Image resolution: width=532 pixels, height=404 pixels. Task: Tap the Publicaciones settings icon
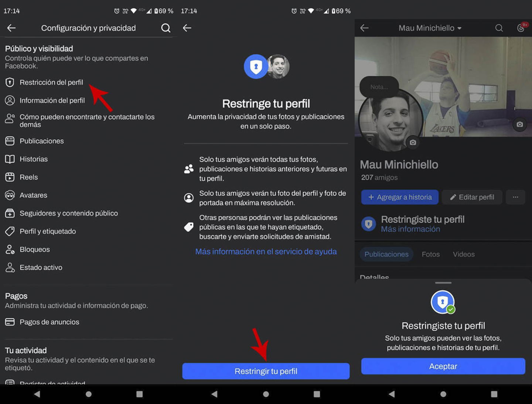pyautogui.click(x=10, y=141)
